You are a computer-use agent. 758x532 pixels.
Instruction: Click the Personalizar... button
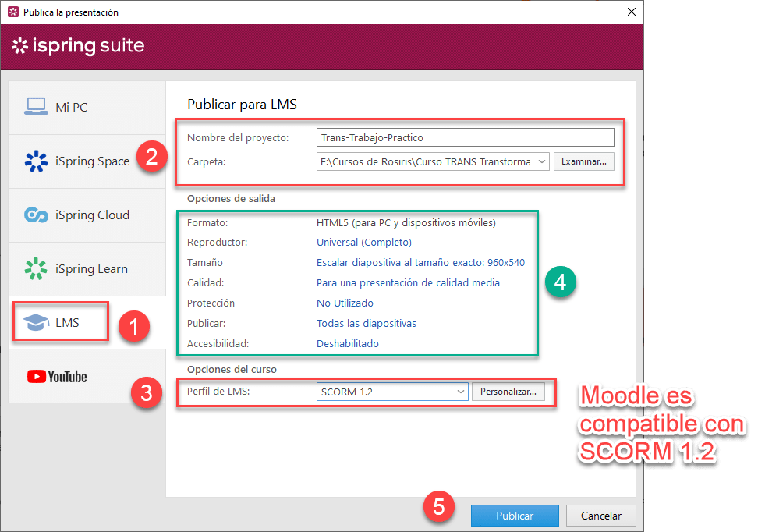coord(508,392)
